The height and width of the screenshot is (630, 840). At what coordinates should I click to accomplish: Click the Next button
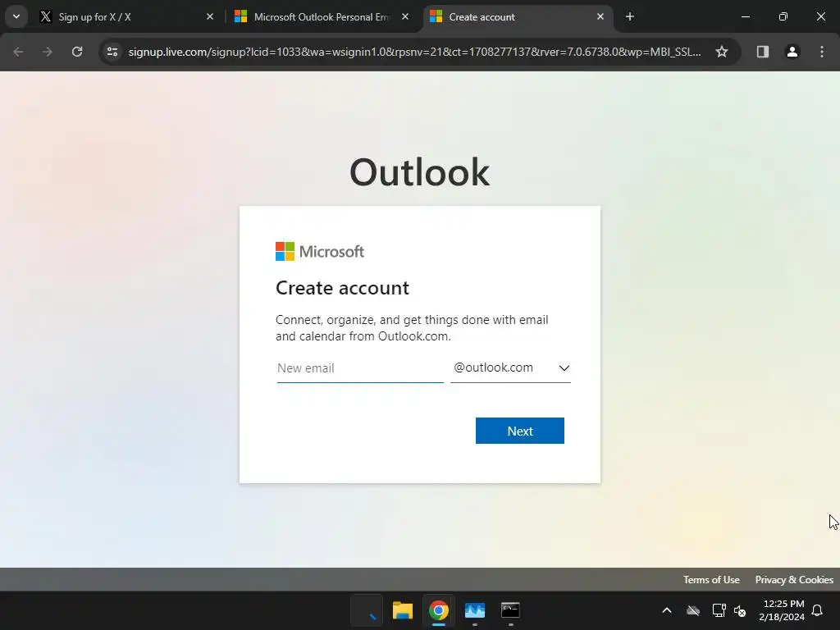(x=519, y=431)
